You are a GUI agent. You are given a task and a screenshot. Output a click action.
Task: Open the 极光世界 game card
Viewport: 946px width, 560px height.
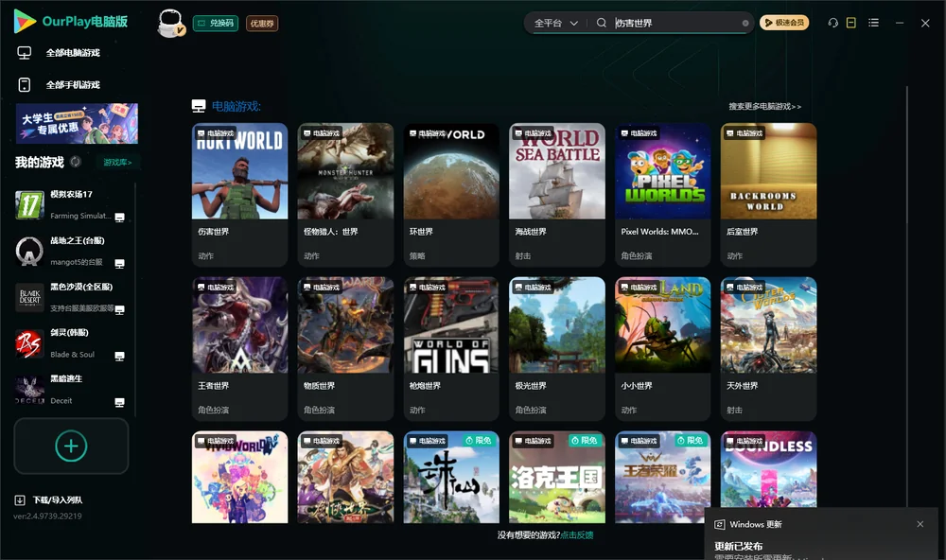[557, 348]
